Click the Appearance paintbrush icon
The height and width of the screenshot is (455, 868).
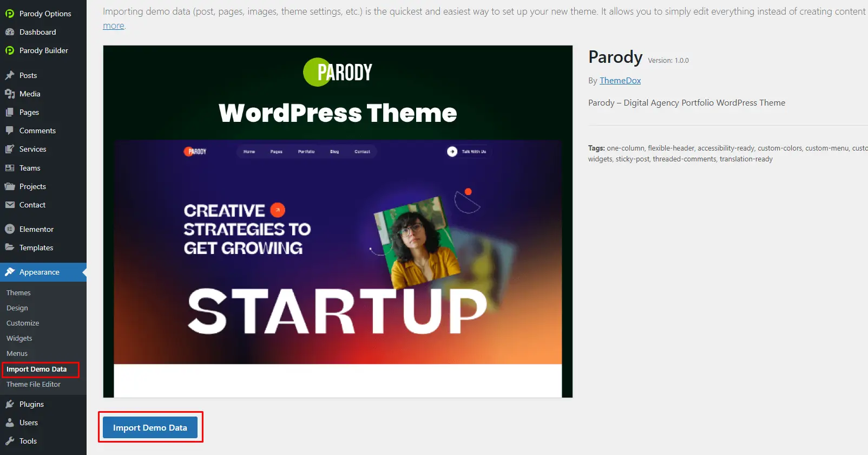coord(10,272)
